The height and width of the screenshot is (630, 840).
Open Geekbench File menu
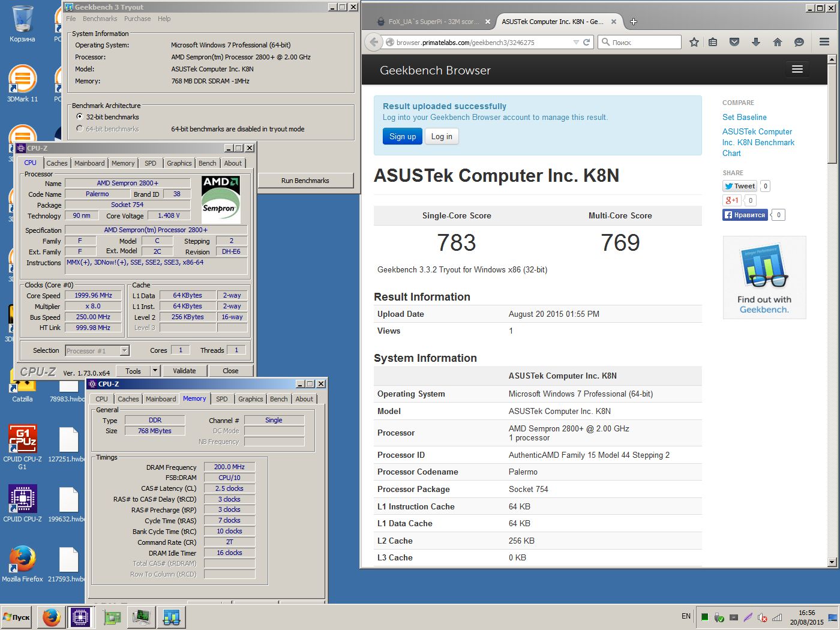point(71,19)
